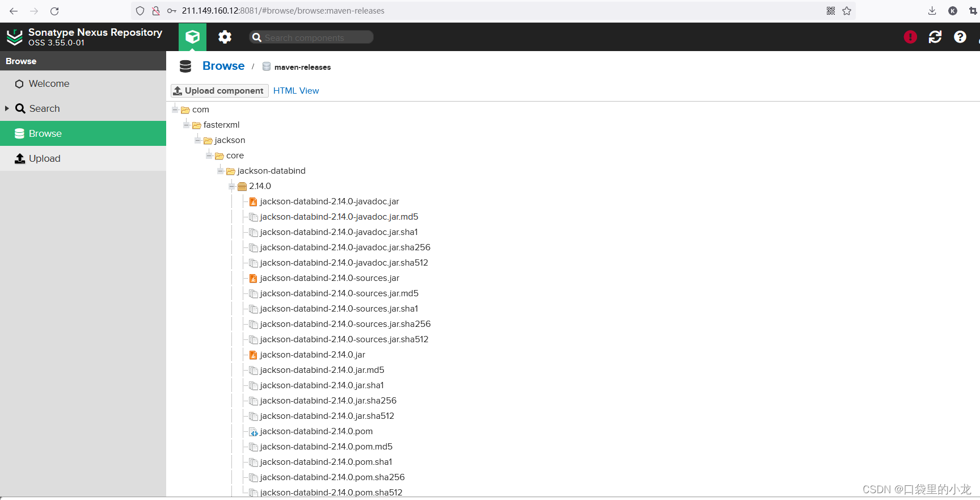Image resolution: width=980 pixels, height=500 pixels.
Task: Select jackson-databind-2.14.0-sources.jar.sha1
Action: pos(339,309)
